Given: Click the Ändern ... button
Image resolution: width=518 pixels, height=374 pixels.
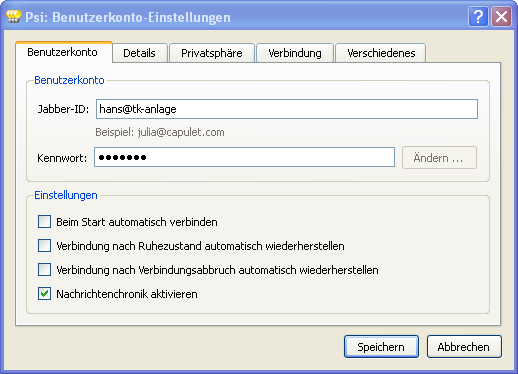Looking at the screenshot, I should coord(439,158).
